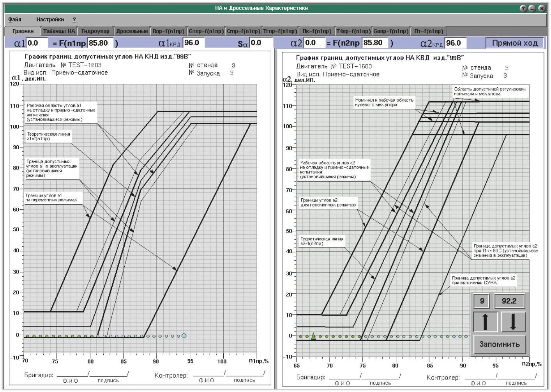Click the title bar help question icon
551x392 pixels.
[x=523, y=8]
